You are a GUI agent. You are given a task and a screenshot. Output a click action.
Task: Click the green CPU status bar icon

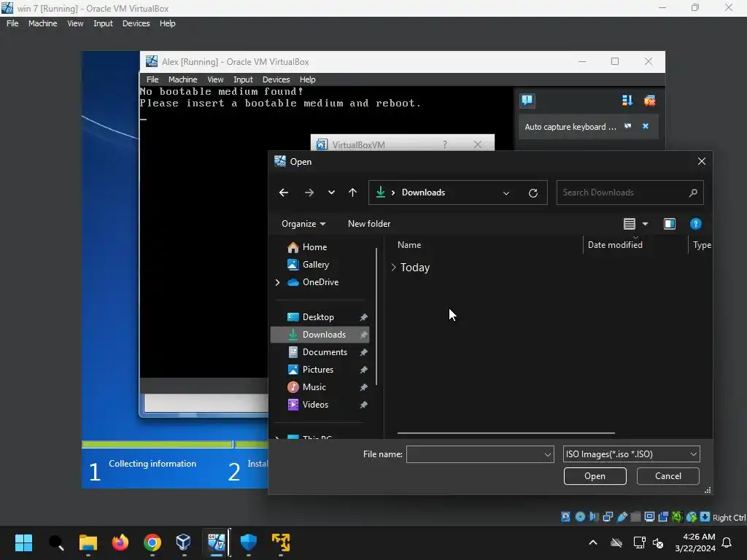coord(677,517)
